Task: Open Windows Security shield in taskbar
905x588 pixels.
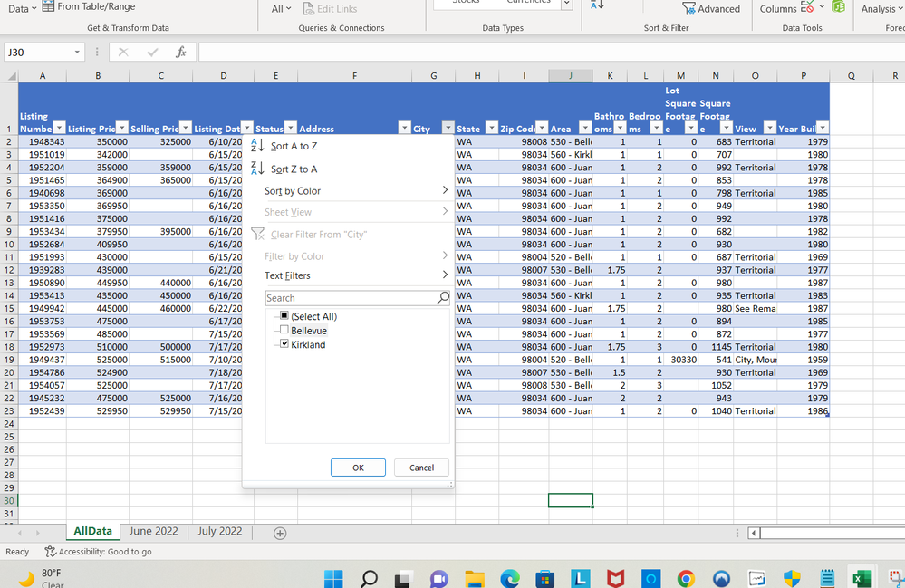Action: pyautogui.click(x=791, y=578)
